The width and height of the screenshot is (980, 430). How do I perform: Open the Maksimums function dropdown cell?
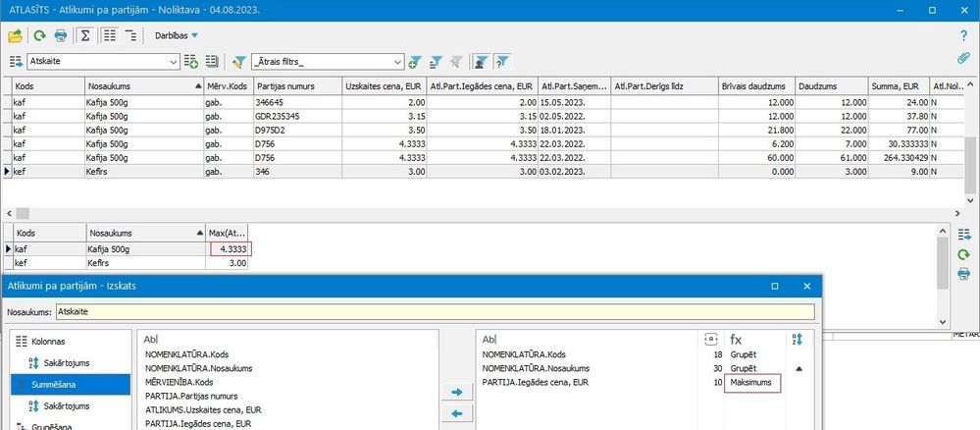point(750,384)
